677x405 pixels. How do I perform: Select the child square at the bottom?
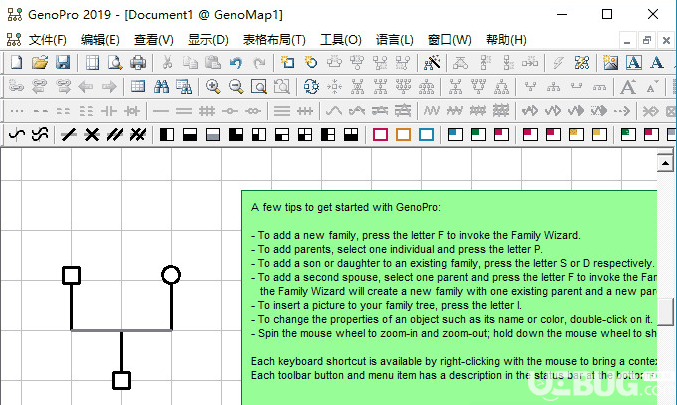click(121, 380)
